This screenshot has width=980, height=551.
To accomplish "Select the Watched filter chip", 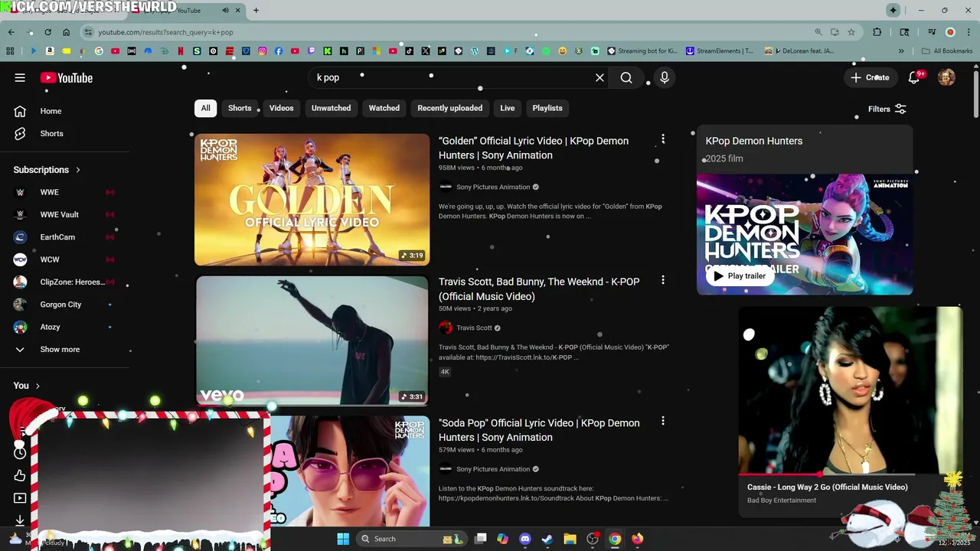I will [384, 108].
